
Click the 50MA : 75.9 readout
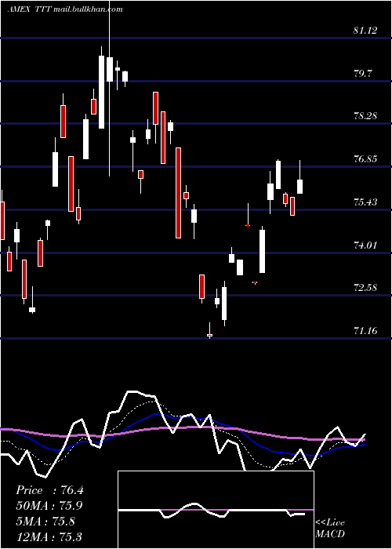[x=49, y=506]
